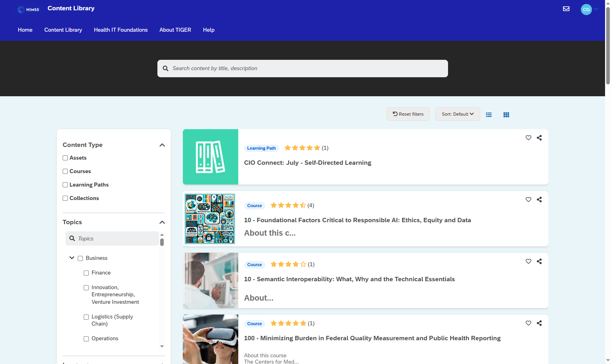Open dropdown arrow beside user avatar
Viewport: 611px width, 364px height.
point(596,9)
